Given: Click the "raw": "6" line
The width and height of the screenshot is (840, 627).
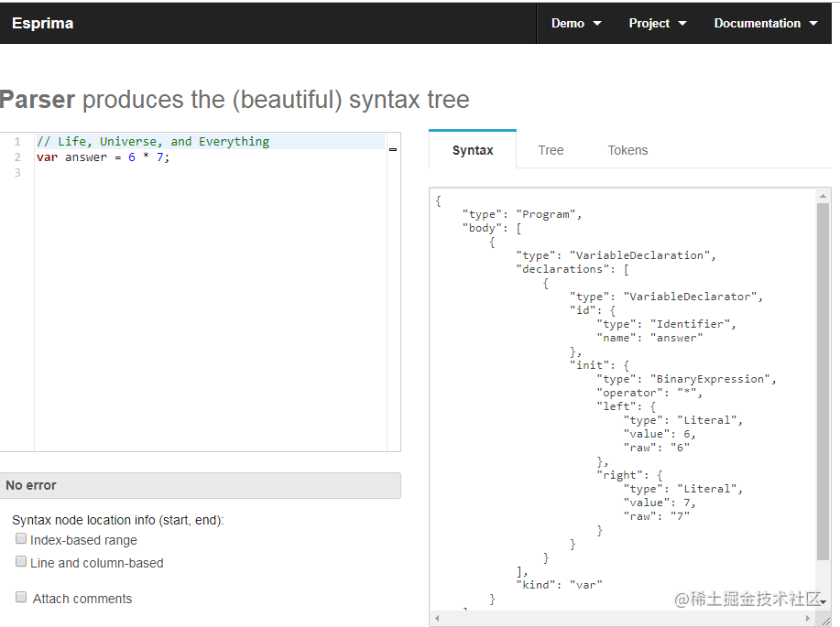Looking at the screenshot, I should (656, 448).
